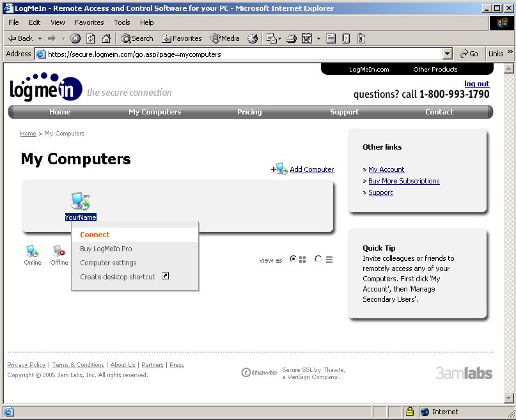The width and height of the screenshot is (516, 420).
Task: Click Other Products in the top bar
Action: click(x=435, y=70)
